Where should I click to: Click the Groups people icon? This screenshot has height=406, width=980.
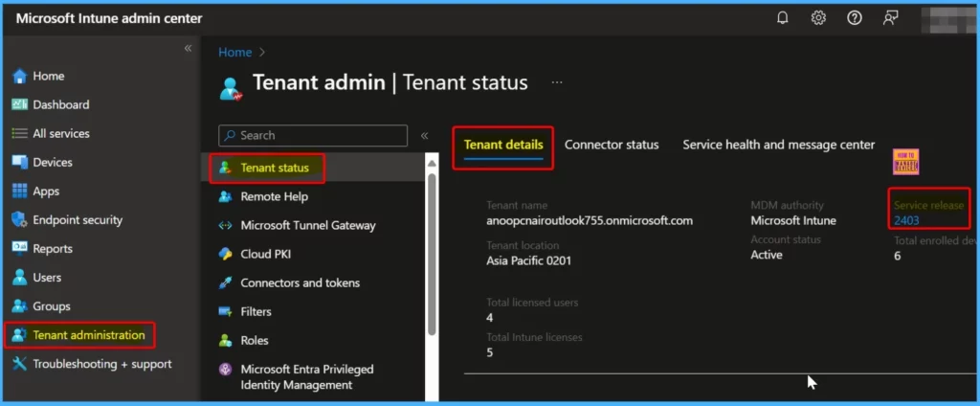[20, 305]
